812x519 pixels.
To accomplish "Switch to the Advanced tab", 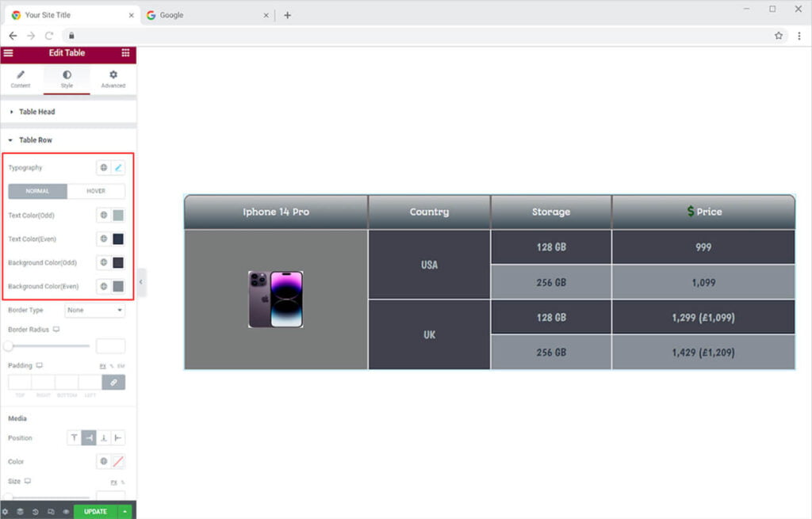I will point(113,79).
